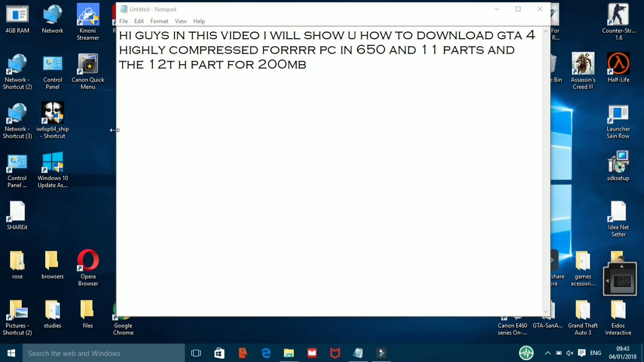
Task: Open the Edit menu in Notepad
Action: 139,21
